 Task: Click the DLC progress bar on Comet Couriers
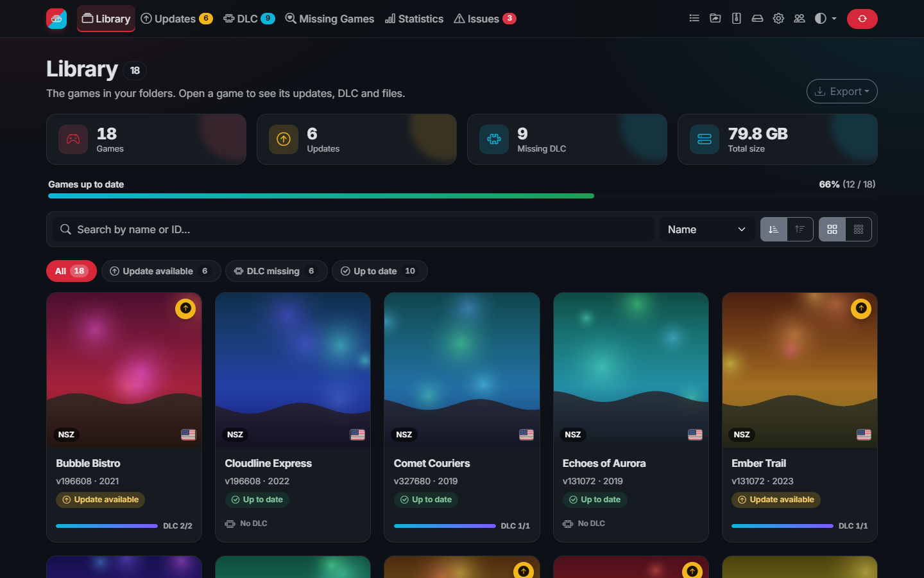pyautogui.click(x=445, y=526)
